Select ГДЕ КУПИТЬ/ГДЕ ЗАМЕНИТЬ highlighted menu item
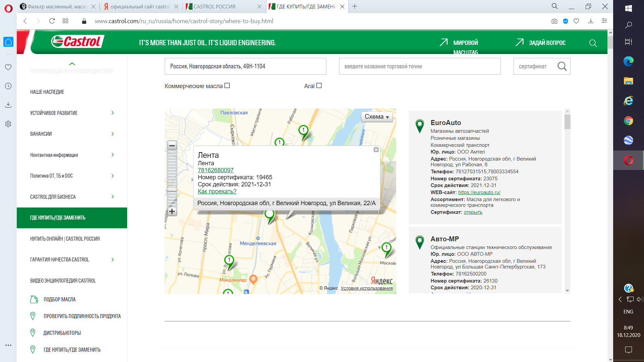644x362 pixels. pos(72,218)
